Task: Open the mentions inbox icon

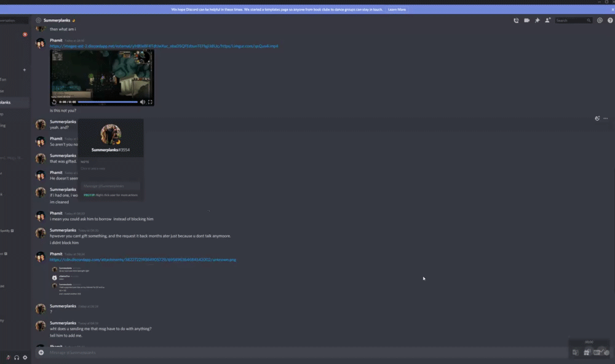Action: coord(600,20)
